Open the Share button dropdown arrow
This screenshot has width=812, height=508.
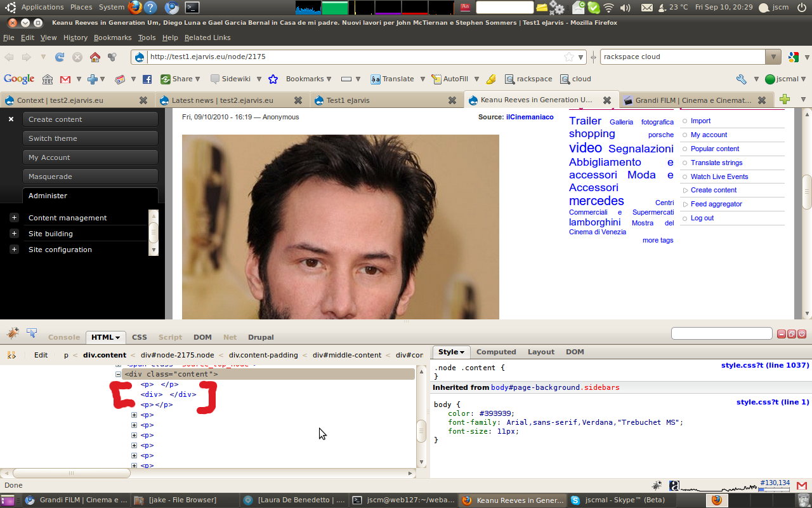[197, 79]
